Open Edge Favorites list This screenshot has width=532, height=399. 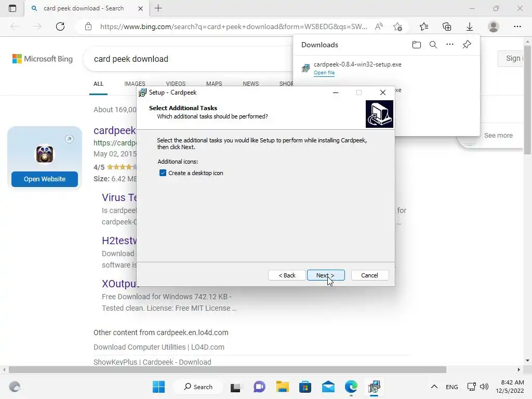point(424,26)
